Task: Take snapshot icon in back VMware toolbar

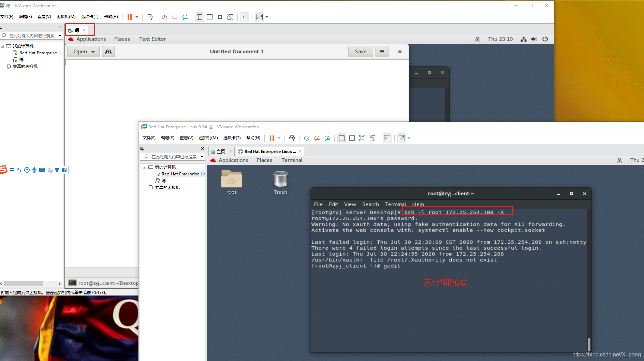Action: click(164, 17)
